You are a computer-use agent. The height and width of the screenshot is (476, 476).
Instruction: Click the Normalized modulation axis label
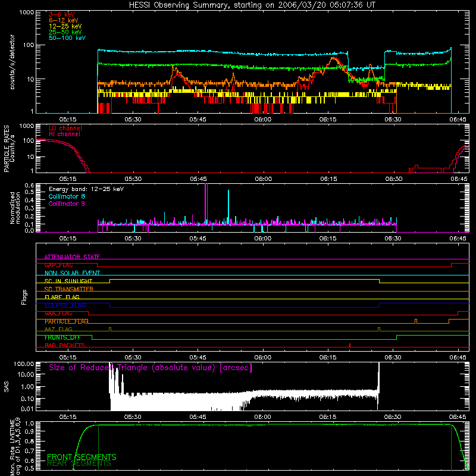pos(15,208)
